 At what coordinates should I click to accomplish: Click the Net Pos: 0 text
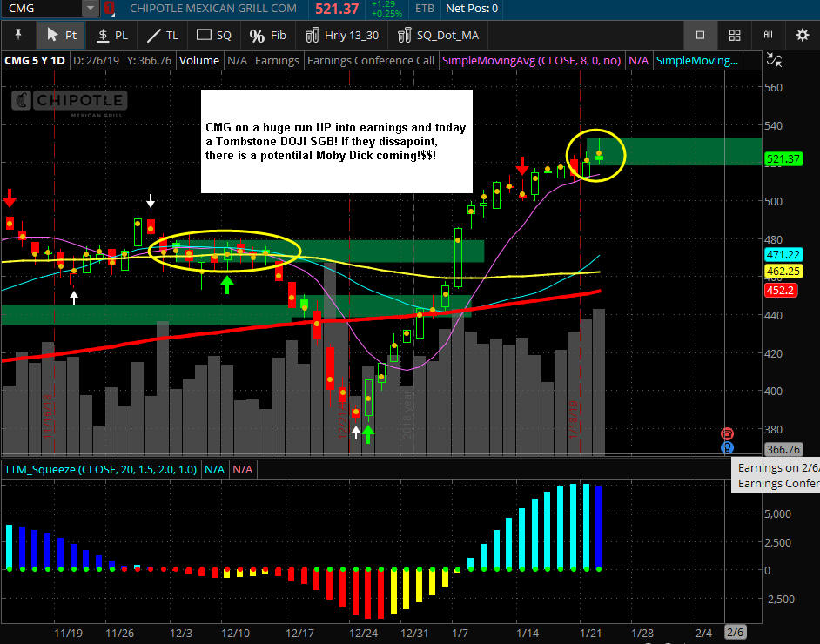coord(472,9)
